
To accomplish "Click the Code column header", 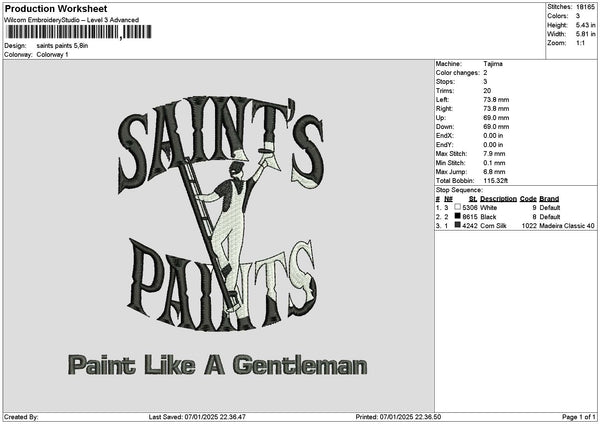I will pos(528,198).
